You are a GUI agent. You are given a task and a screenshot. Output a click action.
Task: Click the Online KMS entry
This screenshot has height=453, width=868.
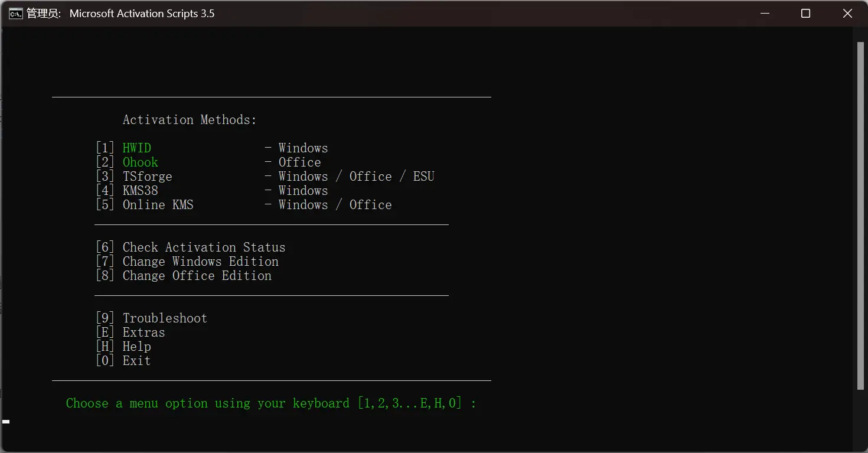(158, 205)
